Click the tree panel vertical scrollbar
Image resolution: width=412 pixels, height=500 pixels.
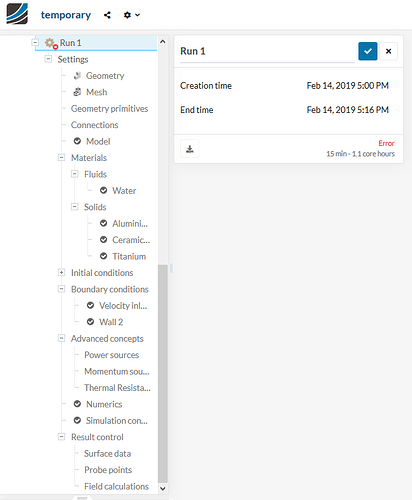163,373
